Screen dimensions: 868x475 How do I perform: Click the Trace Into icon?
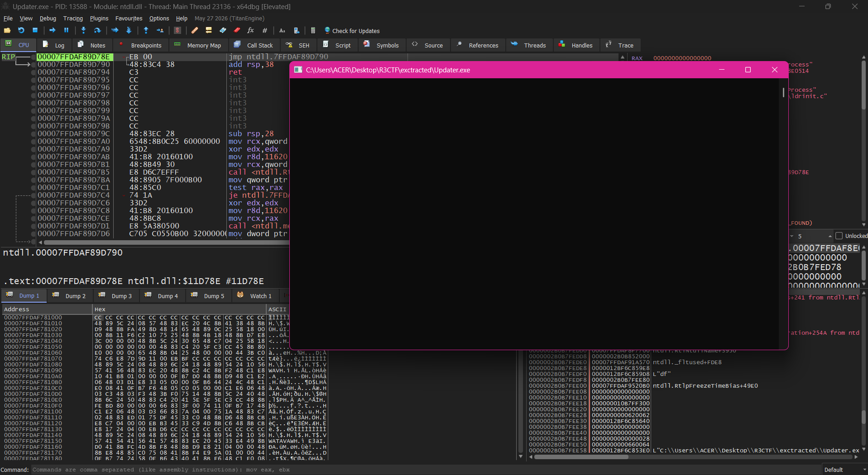pyautogui.click(x=115, y=30)
